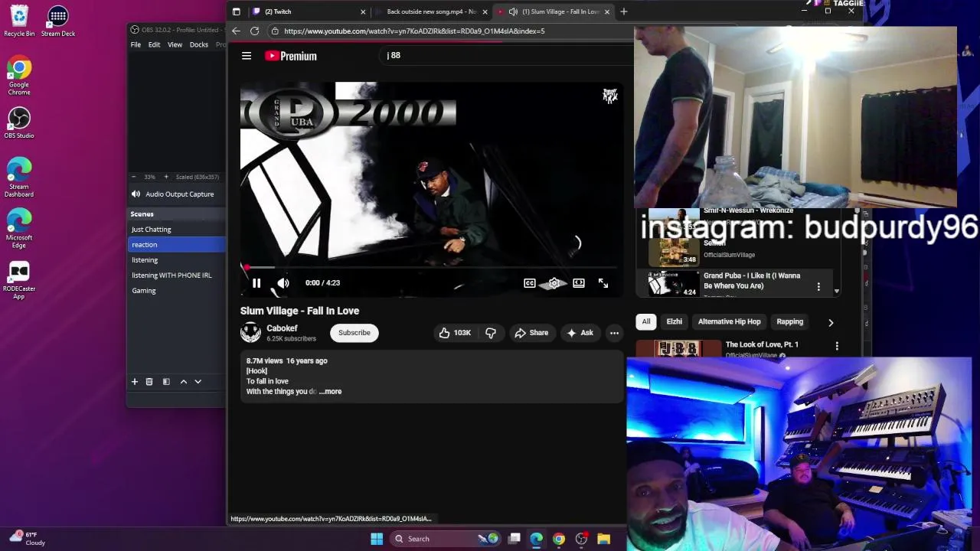Move the OBS scene down
980x551 pixels.
[x=198, y=382]
